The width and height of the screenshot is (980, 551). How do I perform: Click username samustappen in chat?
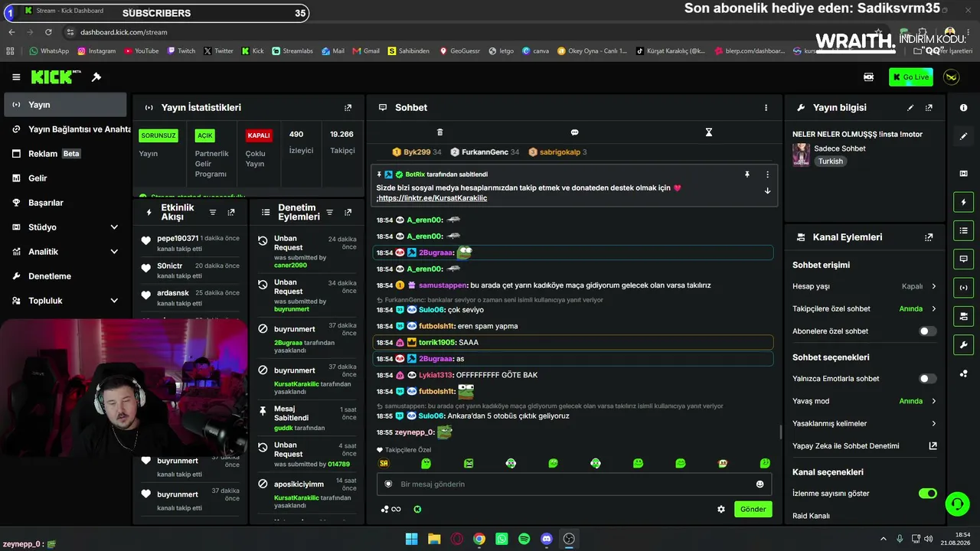point(443,285)
